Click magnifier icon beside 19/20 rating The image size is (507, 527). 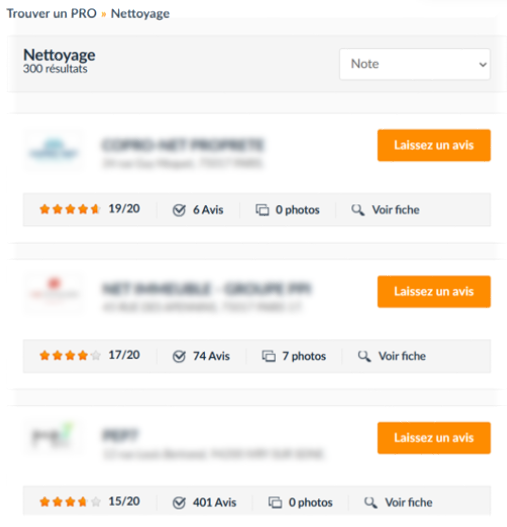tap(358, 210)
